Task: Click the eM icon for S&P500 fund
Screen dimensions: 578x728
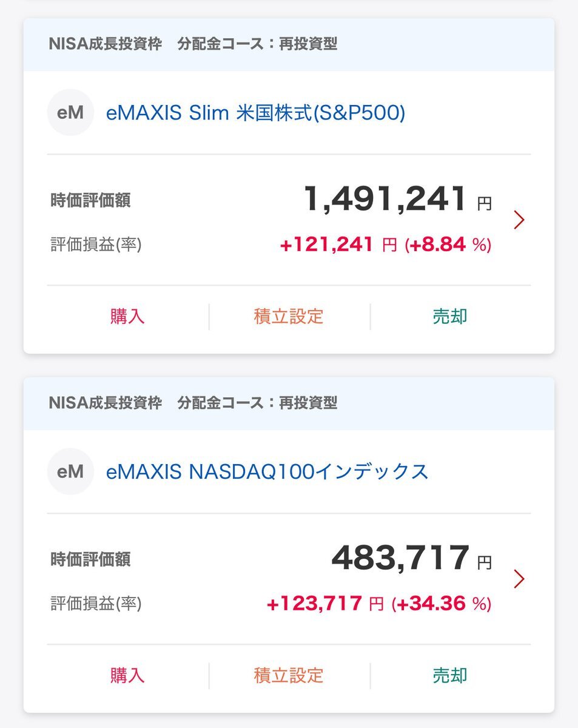Action: tap(70, 113)
